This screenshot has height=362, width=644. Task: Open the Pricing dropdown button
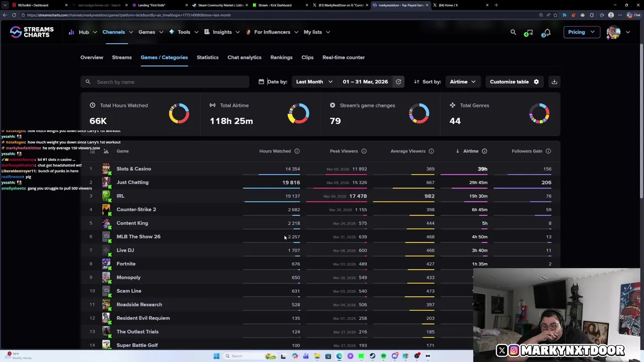(x=581, y=32)
